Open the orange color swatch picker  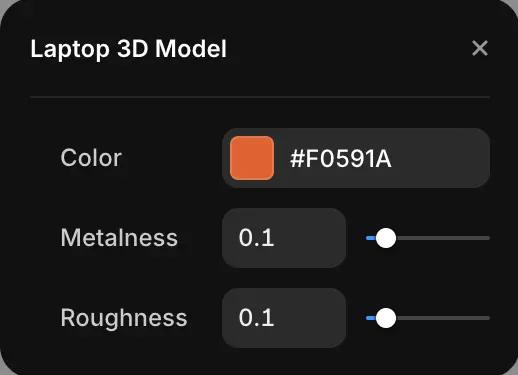pos(252,158)
